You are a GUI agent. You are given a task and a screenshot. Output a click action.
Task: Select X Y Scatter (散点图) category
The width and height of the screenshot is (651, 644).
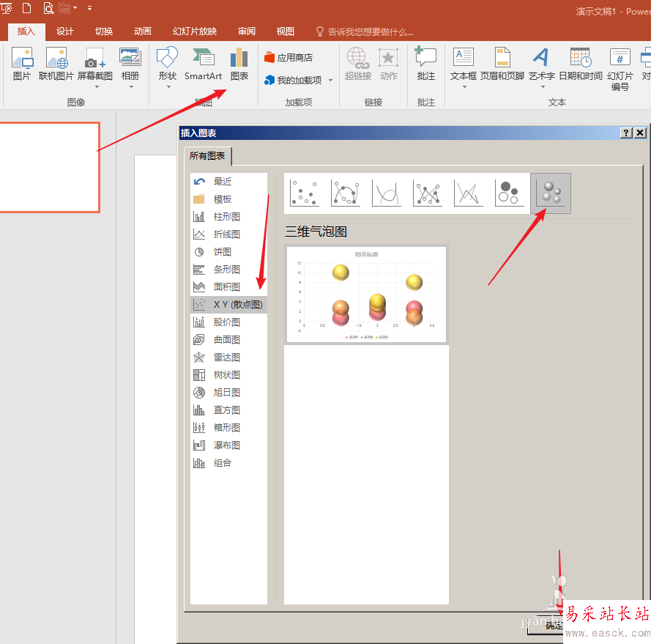coord(228,305)
